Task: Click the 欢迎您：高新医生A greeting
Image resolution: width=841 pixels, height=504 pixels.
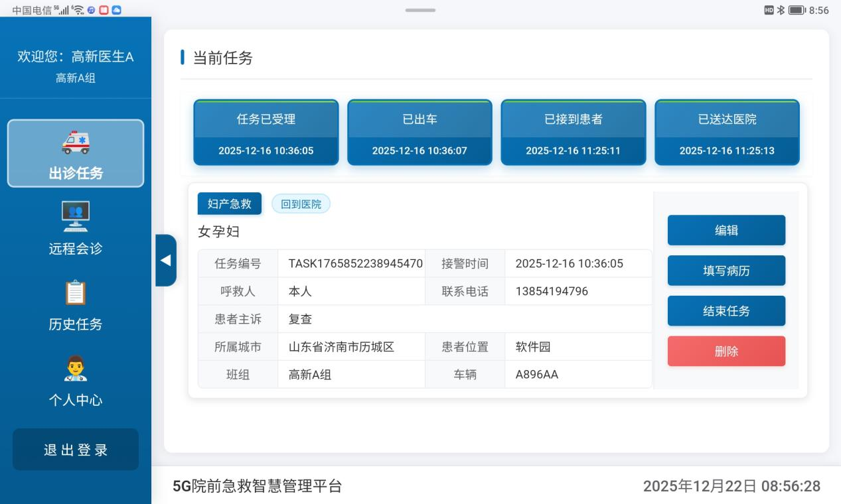Action: click(76, 57)
